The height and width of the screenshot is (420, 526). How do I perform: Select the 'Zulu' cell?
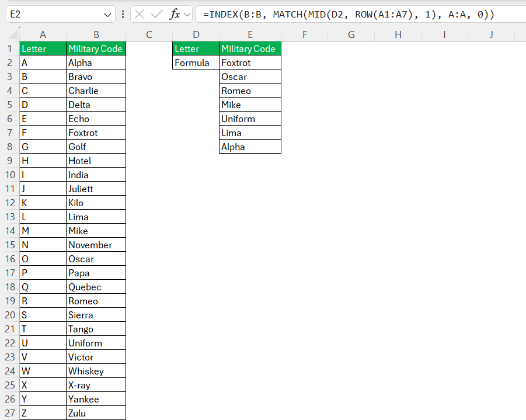[96, 413]
